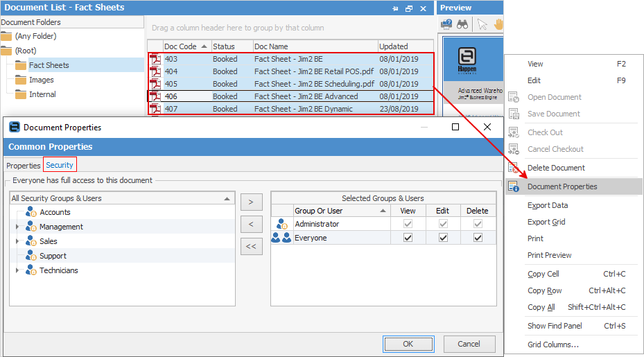Toggle Edit permission for Administrator
The height and width of the screenshot is (357, 644).
(x=443, y=224)
